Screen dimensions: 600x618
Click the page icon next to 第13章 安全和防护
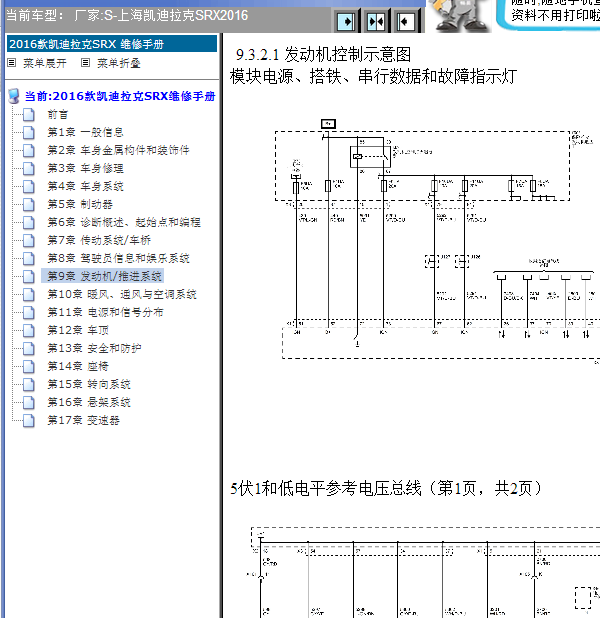(x=29, y=348)
